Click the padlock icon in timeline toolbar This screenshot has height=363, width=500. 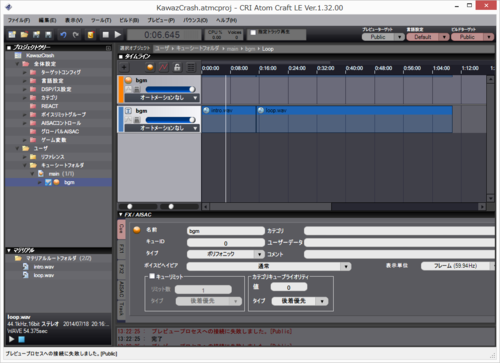pos(177,67)
